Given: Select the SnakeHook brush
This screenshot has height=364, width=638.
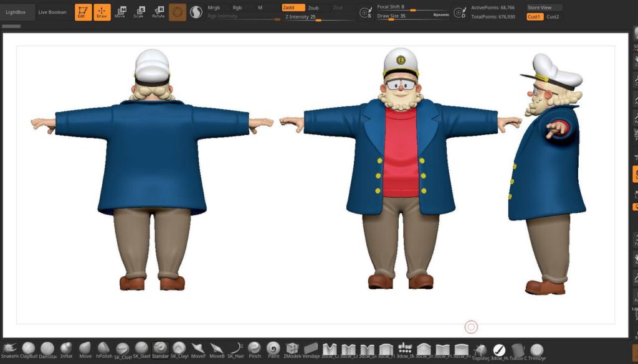Looking at the screenshot, I should (x=10, y=349).
